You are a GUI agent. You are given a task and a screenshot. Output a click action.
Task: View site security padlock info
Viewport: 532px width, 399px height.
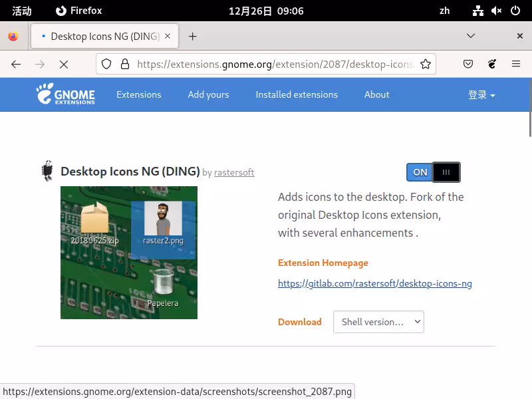125,64
